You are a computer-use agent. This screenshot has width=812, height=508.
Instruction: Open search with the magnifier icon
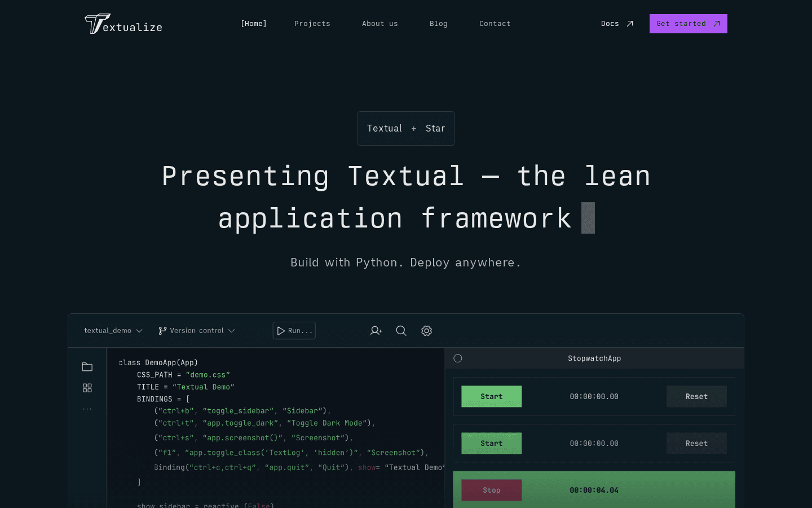pyautogui.click(x=401, y=331)
